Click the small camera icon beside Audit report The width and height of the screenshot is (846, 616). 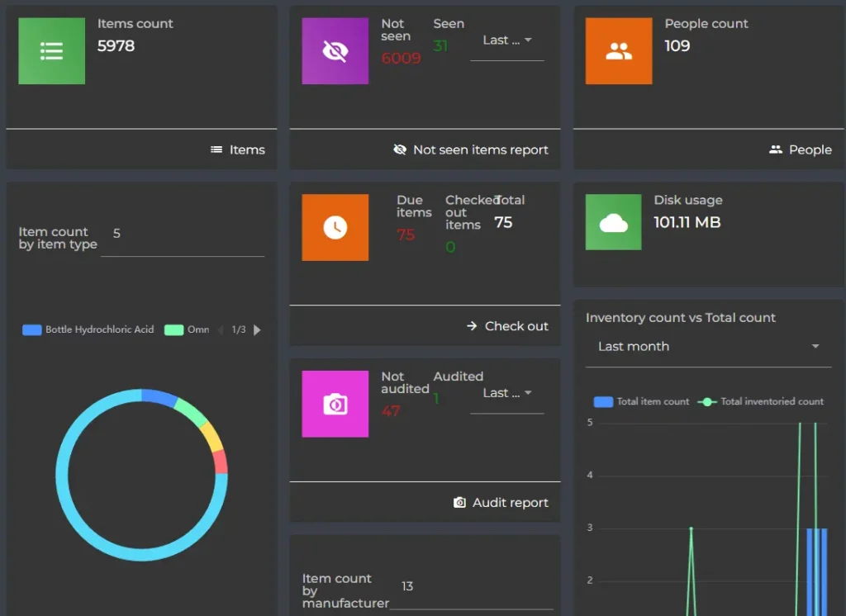pyautogui.click(x=459, y=502)
